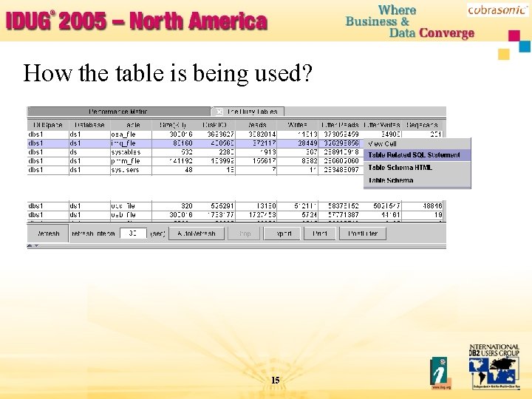Screen dimensions: 532x399
Task: Switch to the Performance Metric tab
Action: [118, 112]
